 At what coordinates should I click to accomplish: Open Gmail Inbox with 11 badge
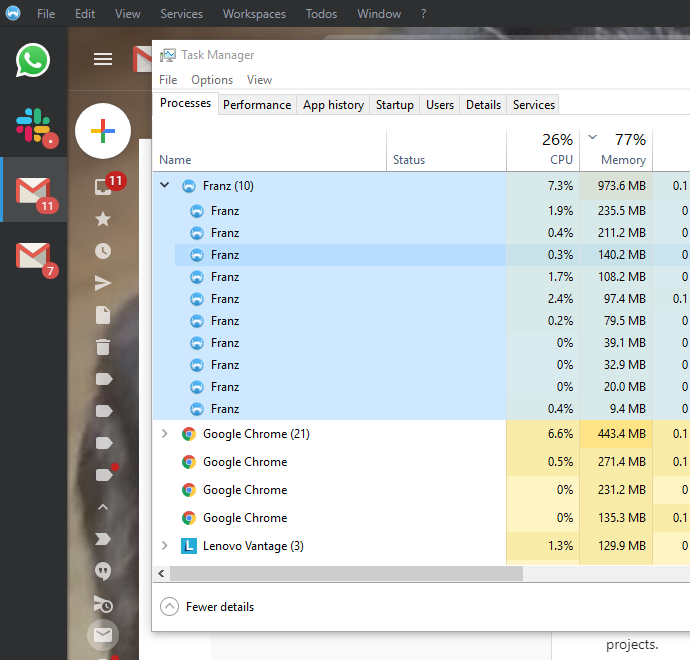pyautogui.click(x=103, y=187)
